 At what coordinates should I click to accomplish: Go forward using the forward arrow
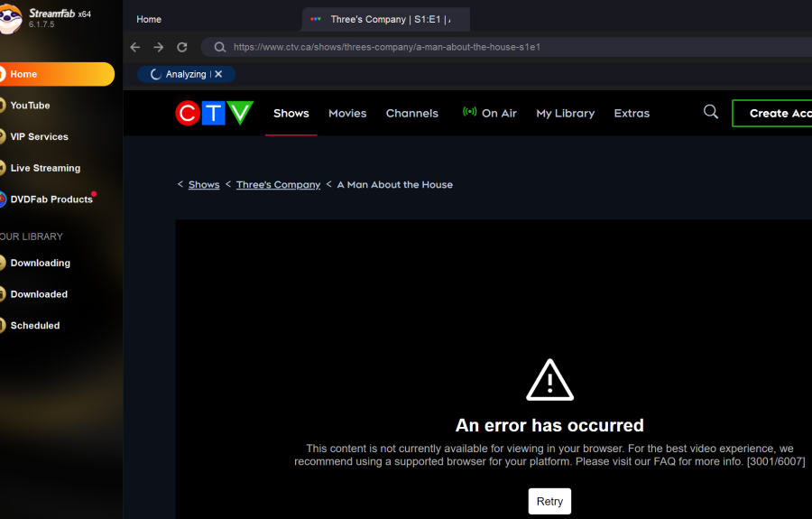click(x=159, y=47)
